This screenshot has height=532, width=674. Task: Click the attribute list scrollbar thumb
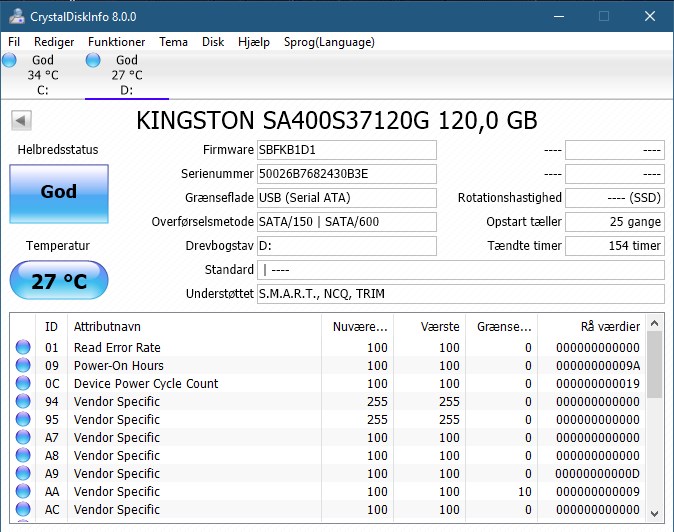pos(654,365)
